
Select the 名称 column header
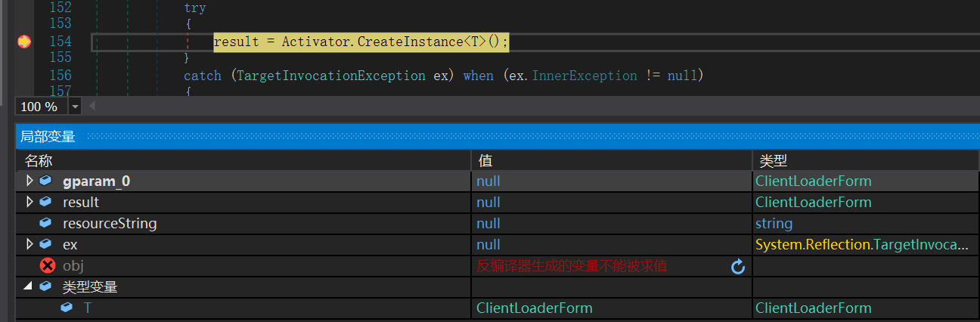click(243, 161)
